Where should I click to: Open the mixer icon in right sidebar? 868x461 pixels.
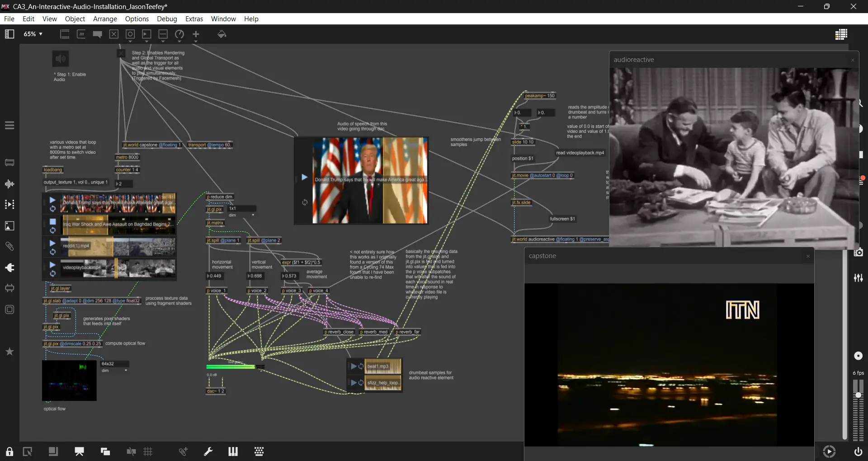click(x=858, y=278)
